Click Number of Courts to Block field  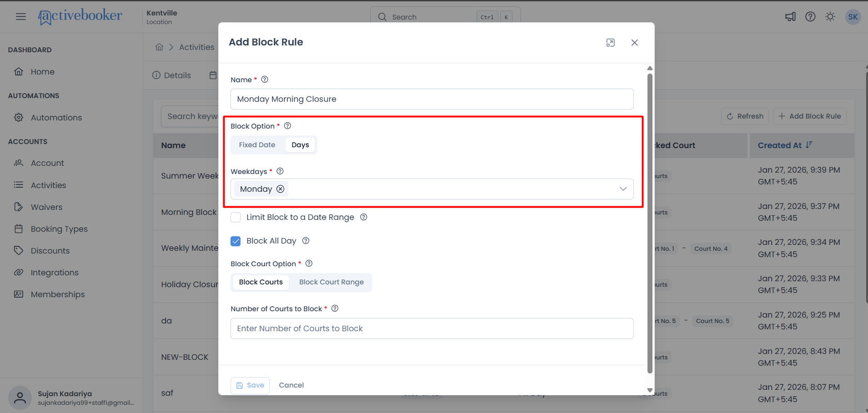(x=432, y=328)
